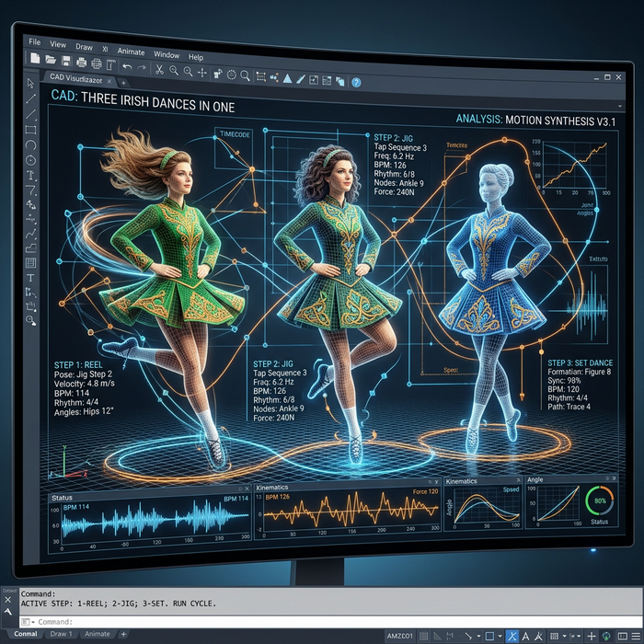Screen dimensions: 644x644
Task: Toggle the highlighted snap button in status bar
Action: (x=512, y=635)
